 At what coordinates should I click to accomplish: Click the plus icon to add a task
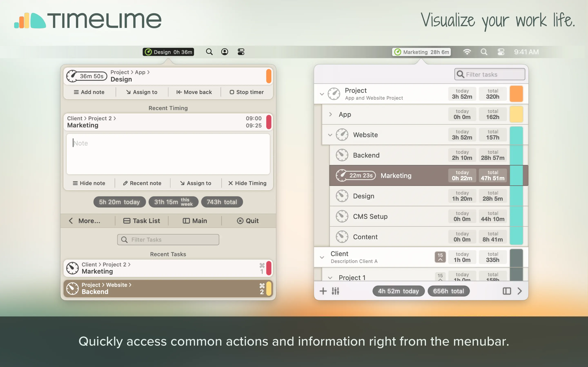coord(323,291)
